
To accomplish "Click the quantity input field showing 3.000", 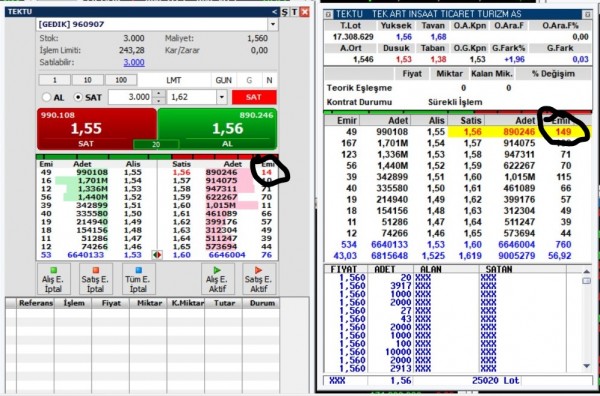I will pyautogui.click(x=130, y=97).
